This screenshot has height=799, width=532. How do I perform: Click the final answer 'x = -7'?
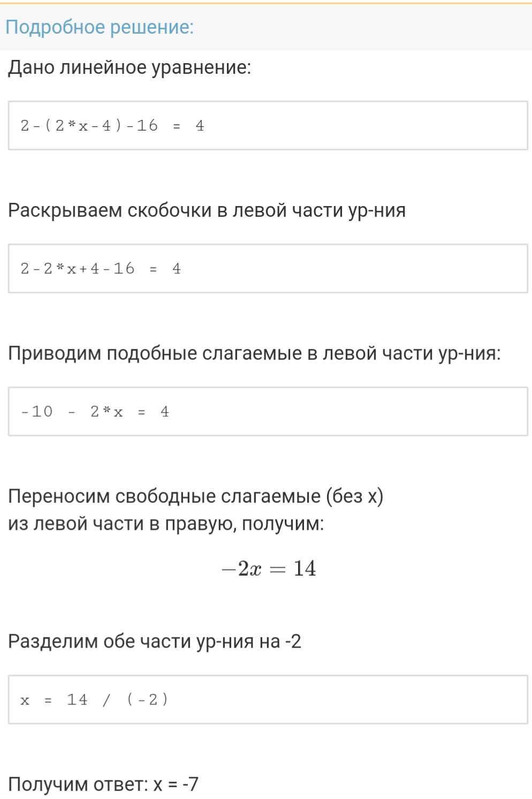point(176,784)
